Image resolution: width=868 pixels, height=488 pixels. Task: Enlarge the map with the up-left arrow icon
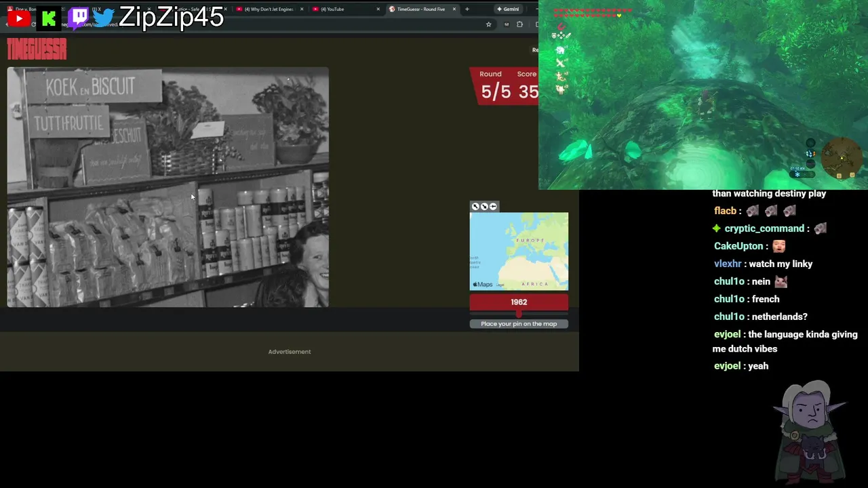pyautogui.click(x=475, y=207)
